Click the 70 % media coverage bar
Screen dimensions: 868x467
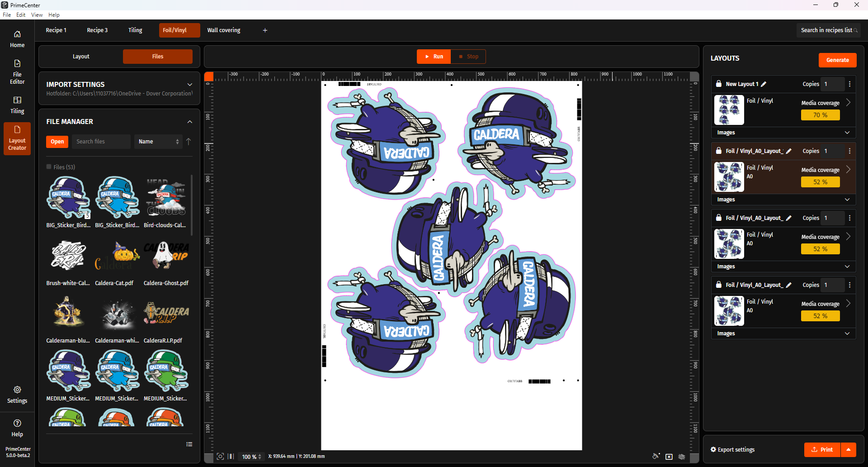[x=820, y=115]
